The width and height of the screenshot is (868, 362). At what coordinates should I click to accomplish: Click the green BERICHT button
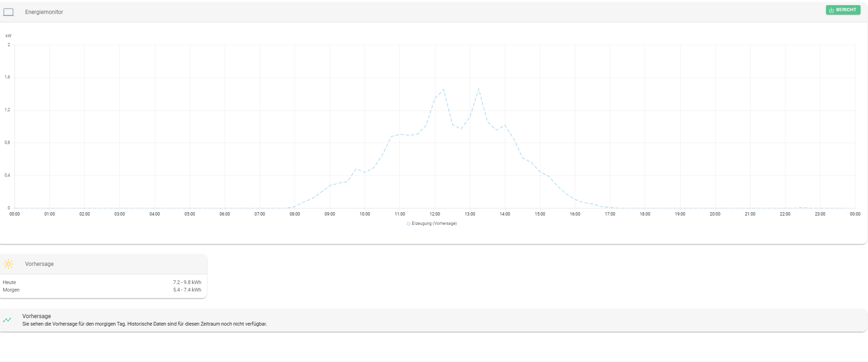point(843,10)
